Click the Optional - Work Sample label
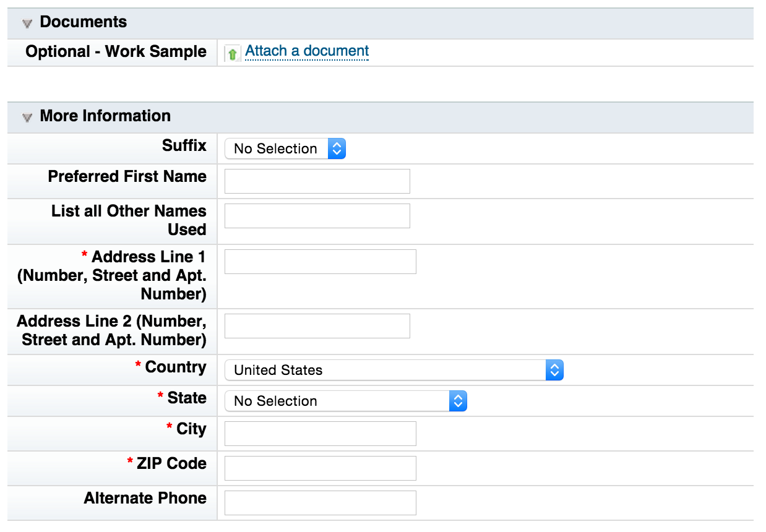Screen dimensions: 766x532 coord(116,52)
